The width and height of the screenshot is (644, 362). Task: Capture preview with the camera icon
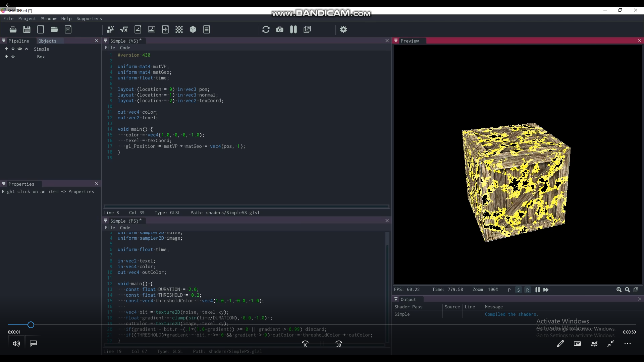tap(280, 29)
